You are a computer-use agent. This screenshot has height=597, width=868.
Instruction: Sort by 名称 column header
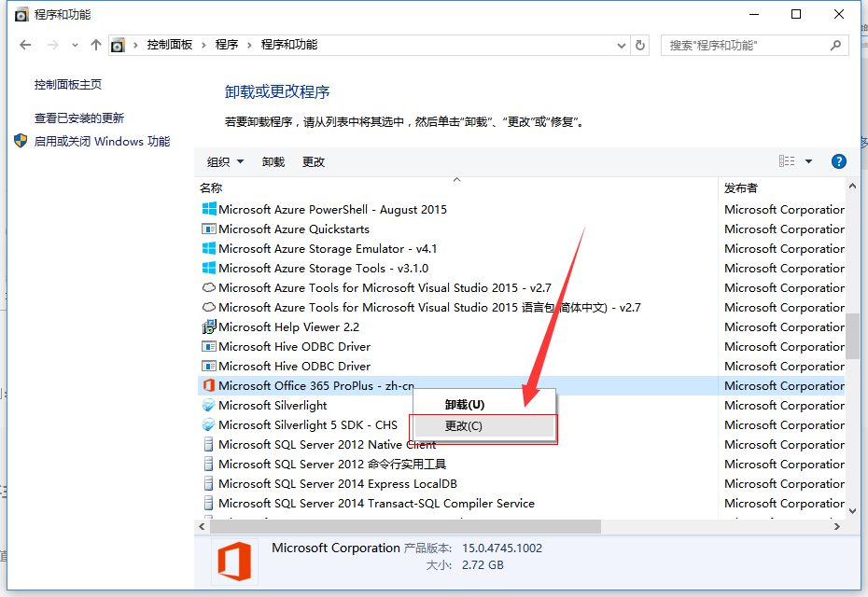point(211,188)
